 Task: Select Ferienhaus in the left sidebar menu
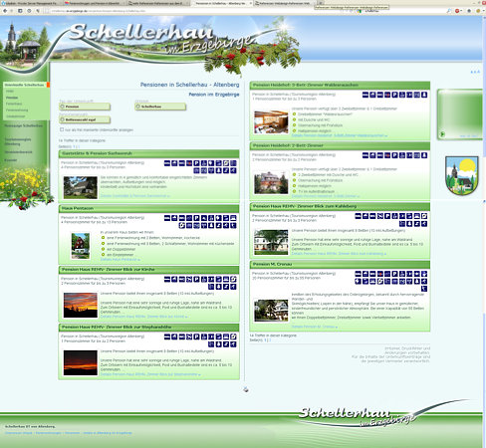pyautogui.click(x=14, y=104)
